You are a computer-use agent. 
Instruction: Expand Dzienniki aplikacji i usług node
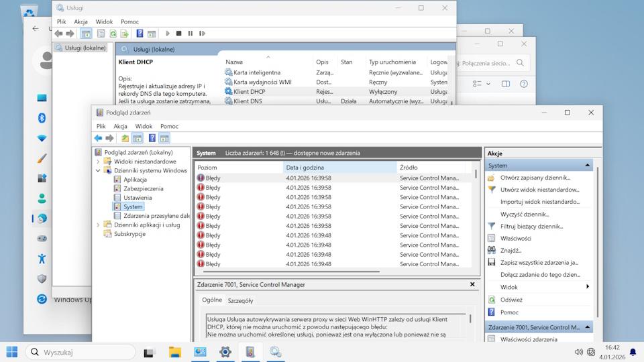pyautogui.click(x=98, y=225)
